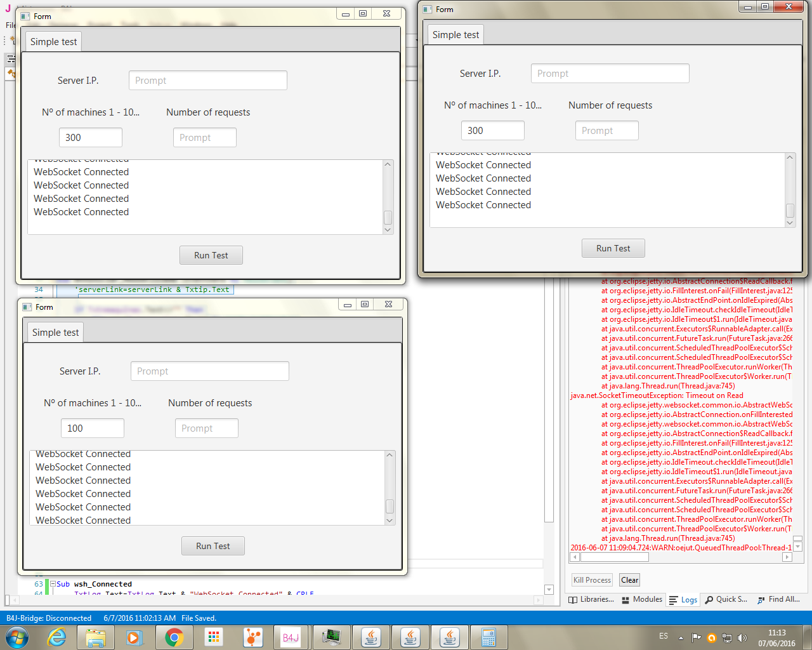The height and width of the screenshot is (650, 812).
Task: Open Windows Media Player taskbar icon
Action: click(x=135, y=637)
